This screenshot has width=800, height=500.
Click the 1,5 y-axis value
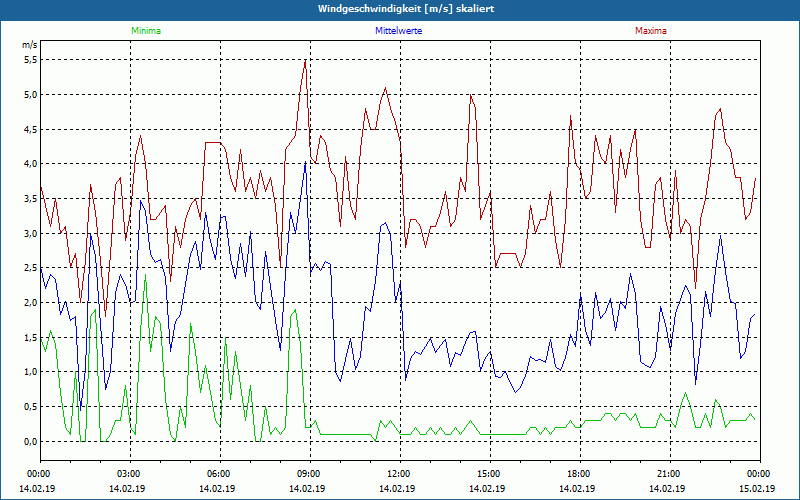pos(31,337)
